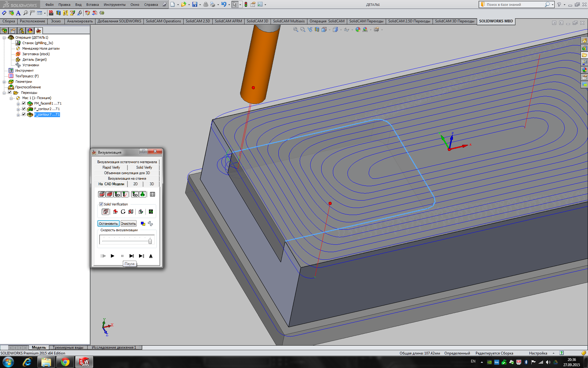Open the list view icon in the simulation panel
Viewport: 588px width, 368px height.
coord(153,194)
